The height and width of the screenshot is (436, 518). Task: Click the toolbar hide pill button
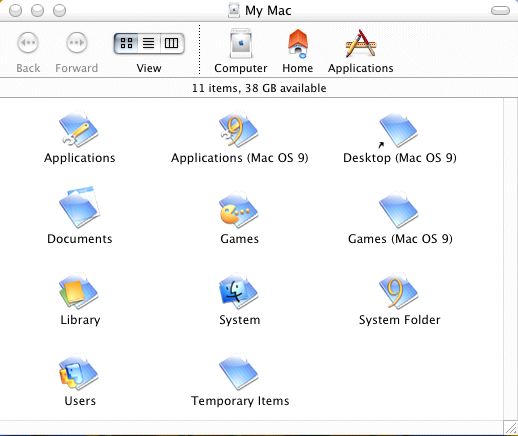coord(500,11)
